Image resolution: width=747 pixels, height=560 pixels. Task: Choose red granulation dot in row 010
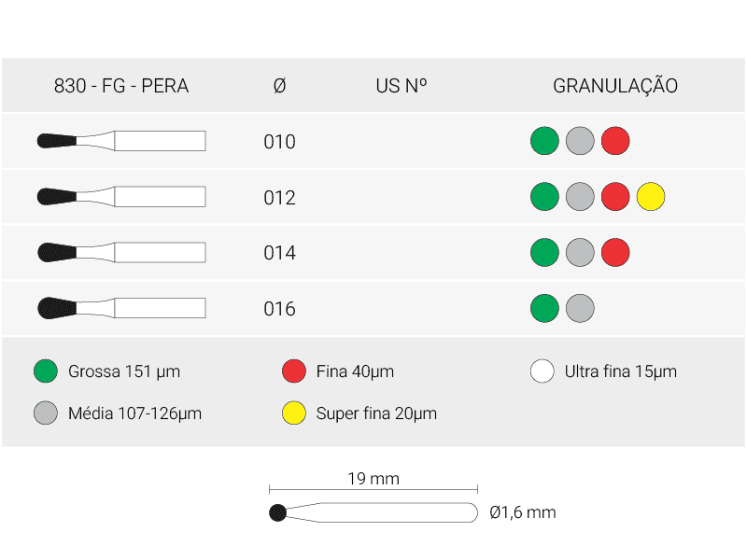tap(615, 141)
